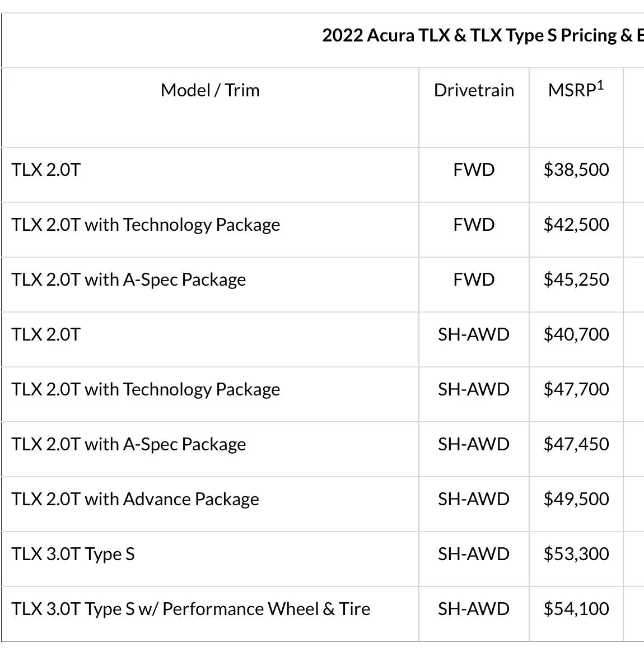The height and width of the screenshot is (652, 644).
Task: Click FWD cell for A-Spec Package
Action: (474, 280)
